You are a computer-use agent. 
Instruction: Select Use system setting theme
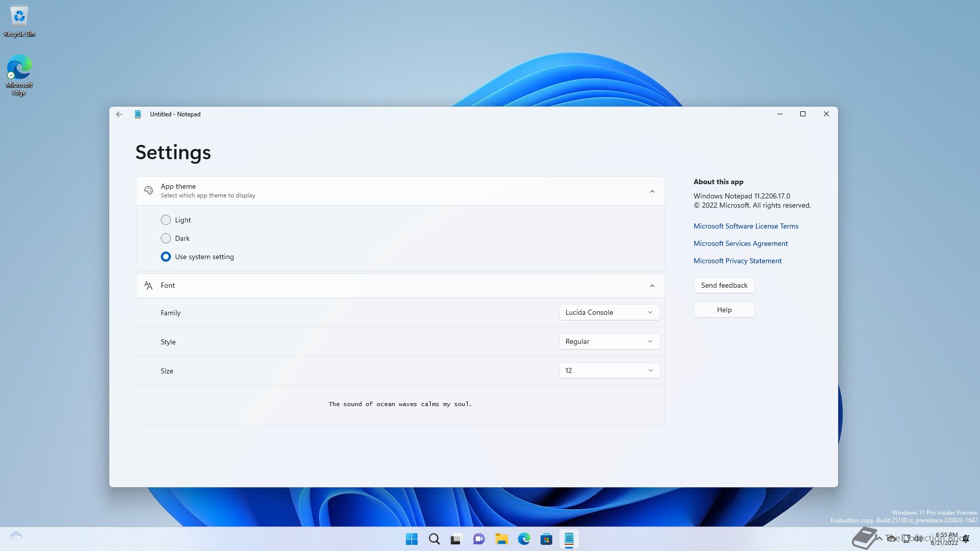[x=197, y=257]
